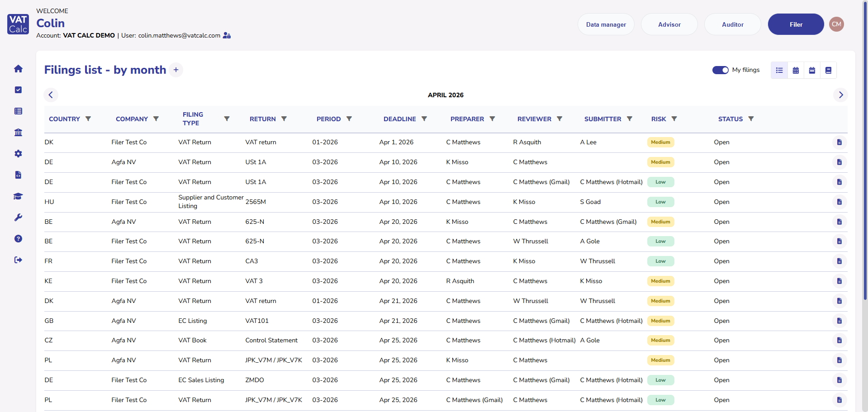This screenshot has width=868, height=412.
Task: Select the EC Sales Listing cell
Action: (x=201, y=380)
